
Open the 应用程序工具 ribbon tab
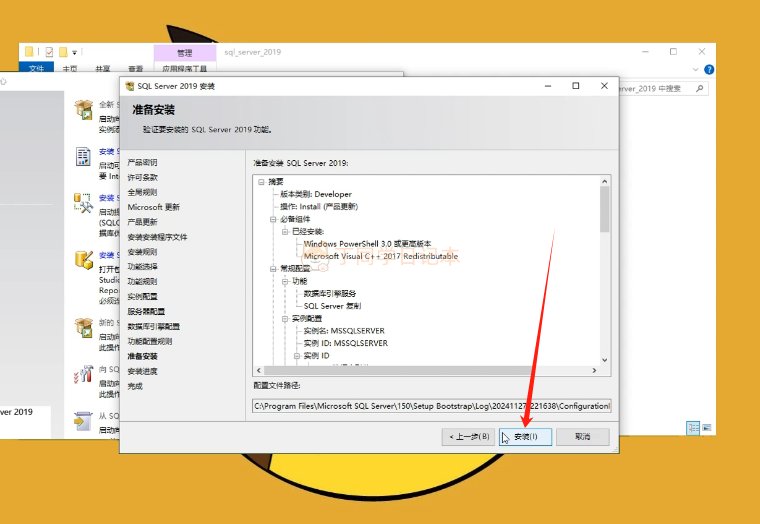click(185, 69)
